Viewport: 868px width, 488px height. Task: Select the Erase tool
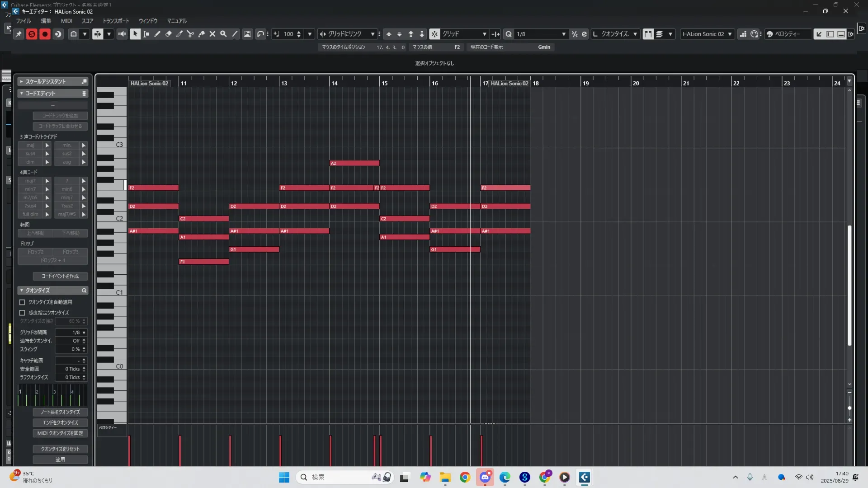click(x=168, y=34)
